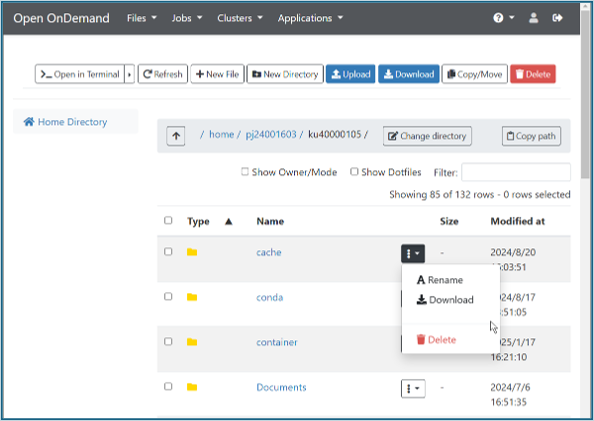Sort by the Size column header
Viewport: 594px width, 421px height.
[449, 221]
